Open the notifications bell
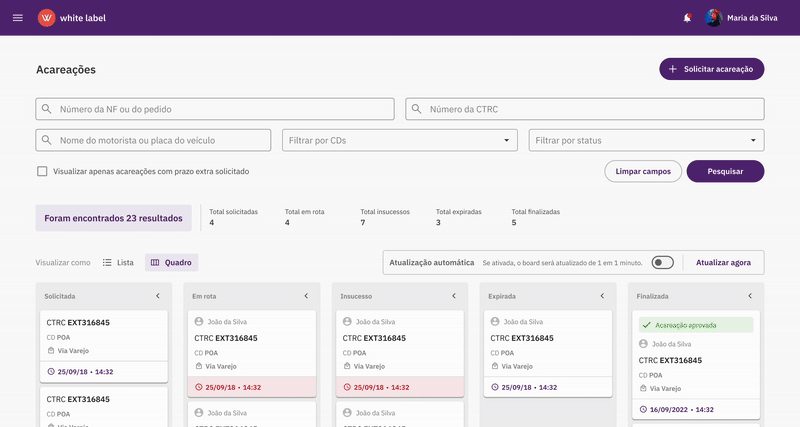 coord(687,18)
